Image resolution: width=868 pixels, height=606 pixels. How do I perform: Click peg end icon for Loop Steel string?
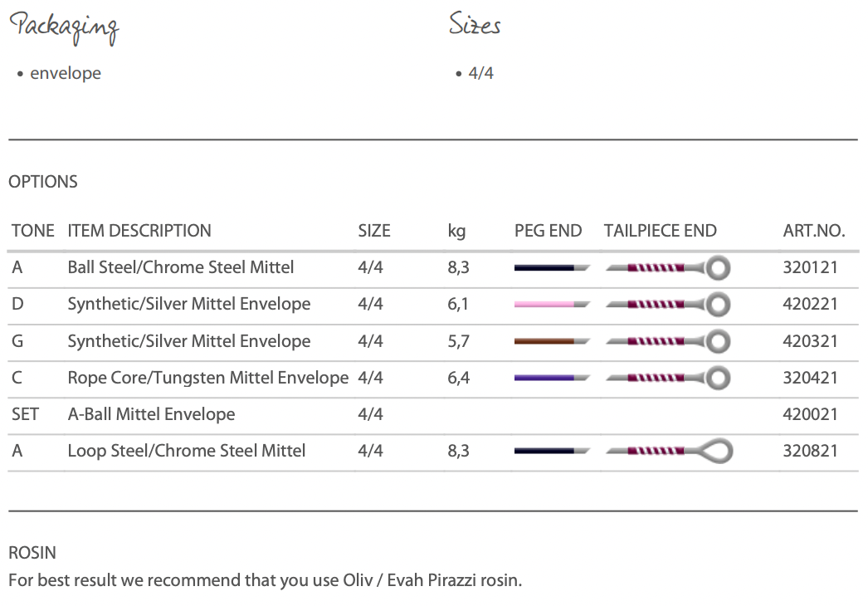pos(551,451)
